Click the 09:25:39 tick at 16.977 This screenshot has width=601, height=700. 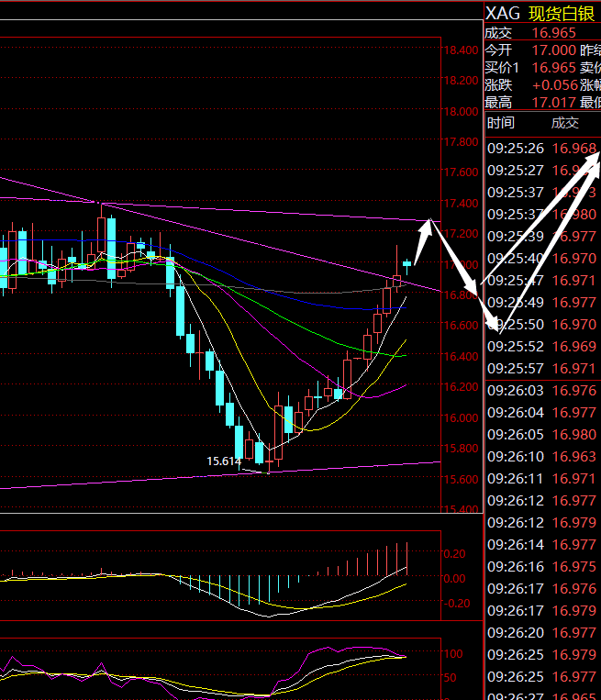pos(542,236)
